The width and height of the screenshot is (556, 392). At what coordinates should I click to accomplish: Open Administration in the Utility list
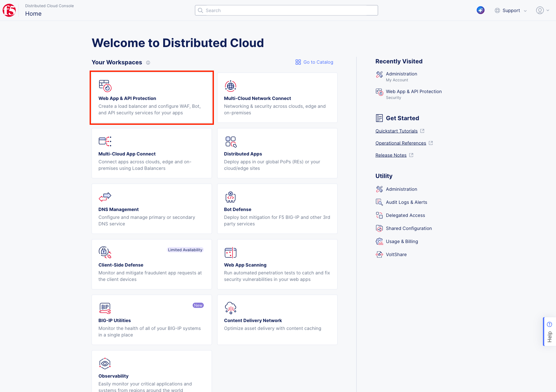pyautogui.click(x=401, y=189)
